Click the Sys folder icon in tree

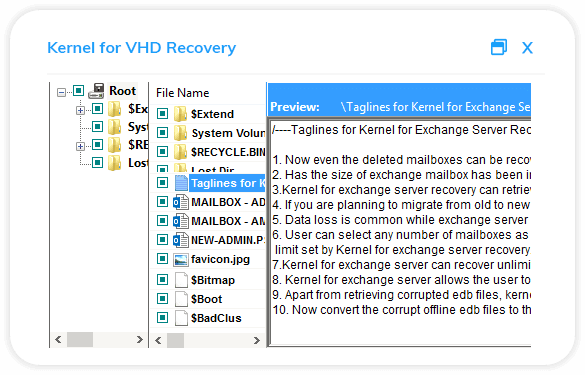(115, 127)
